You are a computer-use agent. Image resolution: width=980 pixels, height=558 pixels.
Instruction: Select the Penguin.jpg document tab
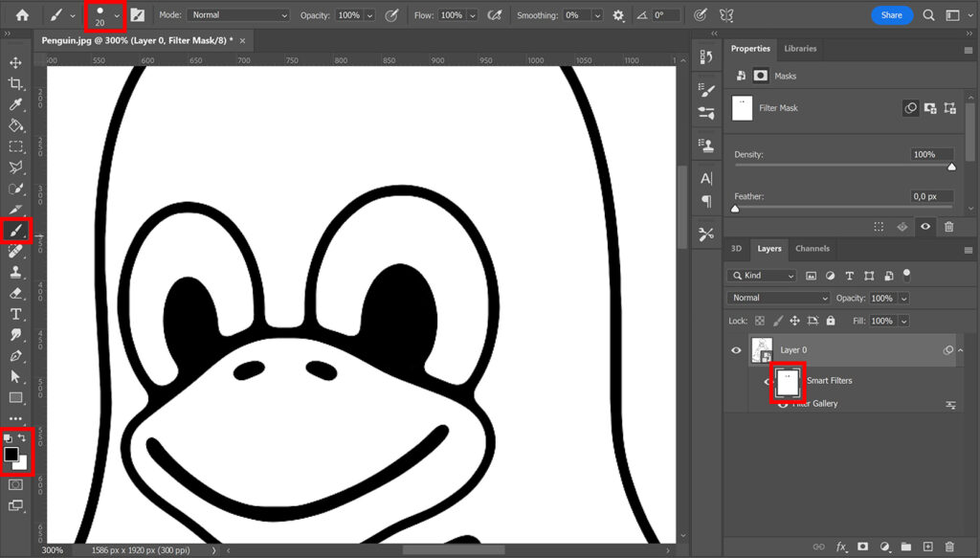[137, 40]
